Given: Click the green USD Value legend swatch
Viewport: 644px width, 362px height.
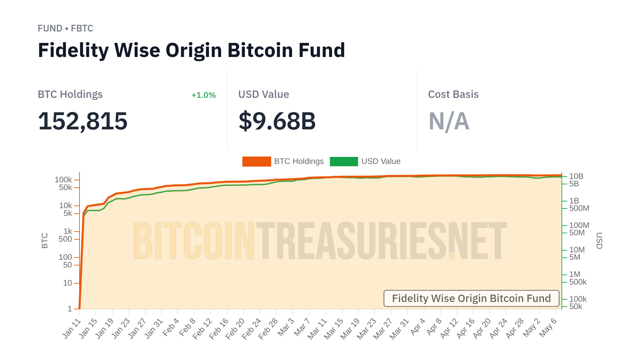Looking at the screenshot, I should pyautogui.click(x=344, y=162).
